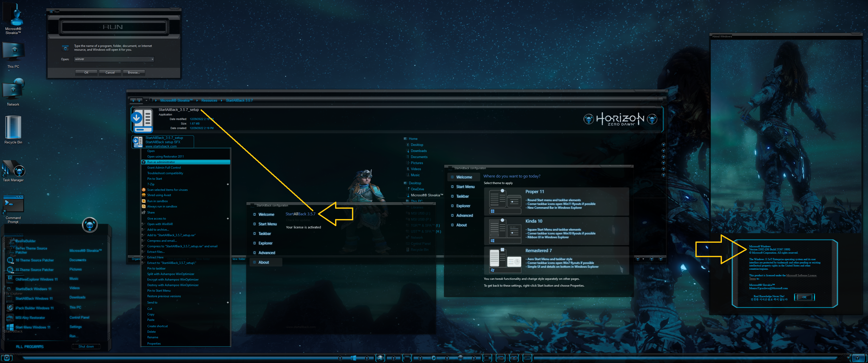The image size is (868, 363).
Task: Click the orb right of Horizon logo
Action: 652,119
